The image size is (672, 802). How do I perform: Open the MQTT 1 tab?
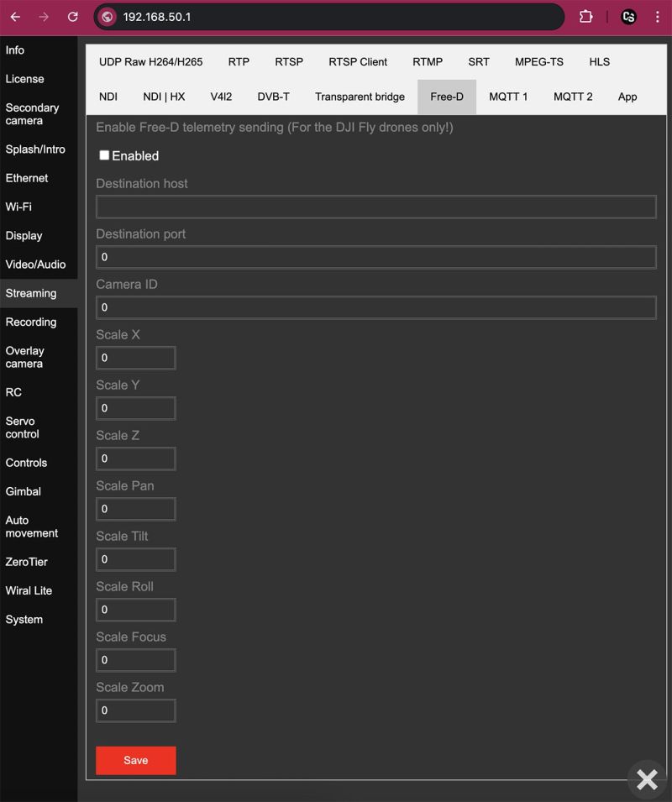click(x=508, y=97)
